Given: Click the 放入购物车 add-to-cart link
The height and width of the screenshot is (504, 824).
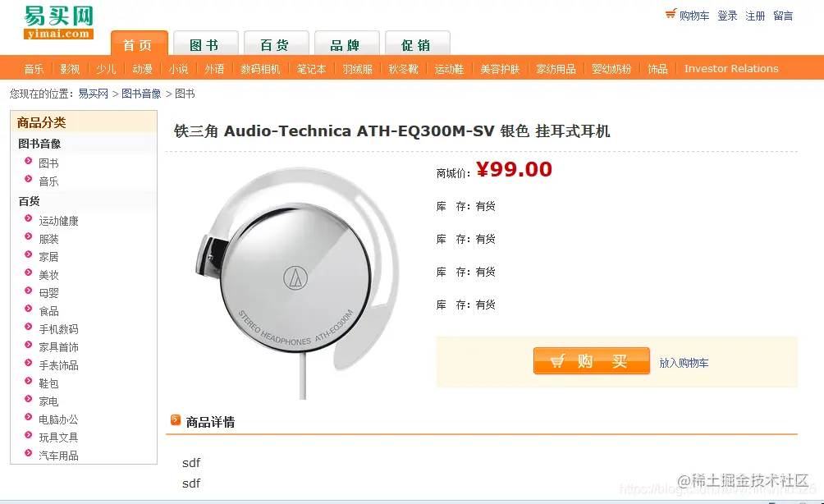Looking at the screenshot, I should pos(684,363).
